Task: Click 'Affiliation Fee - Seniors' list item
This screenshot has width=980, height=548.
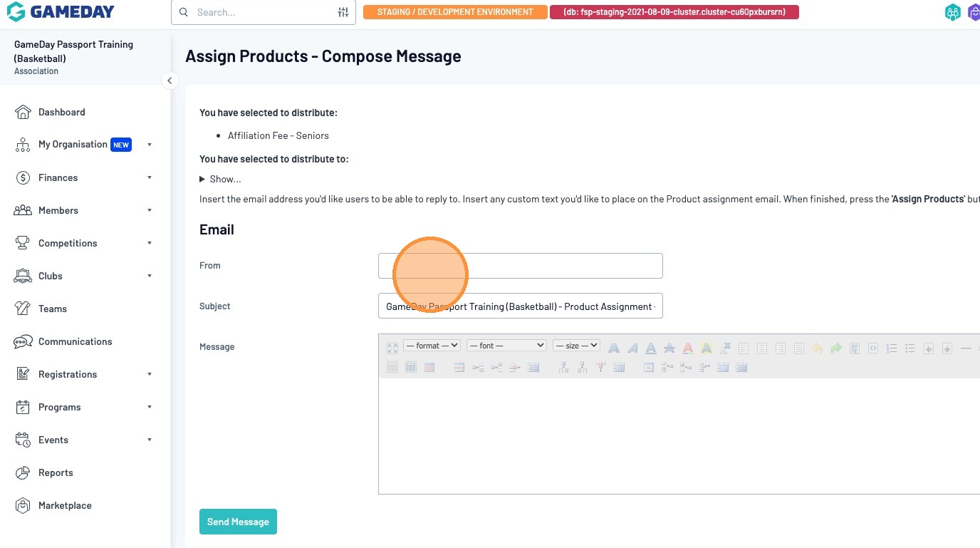Action: (x=278, y=135)
